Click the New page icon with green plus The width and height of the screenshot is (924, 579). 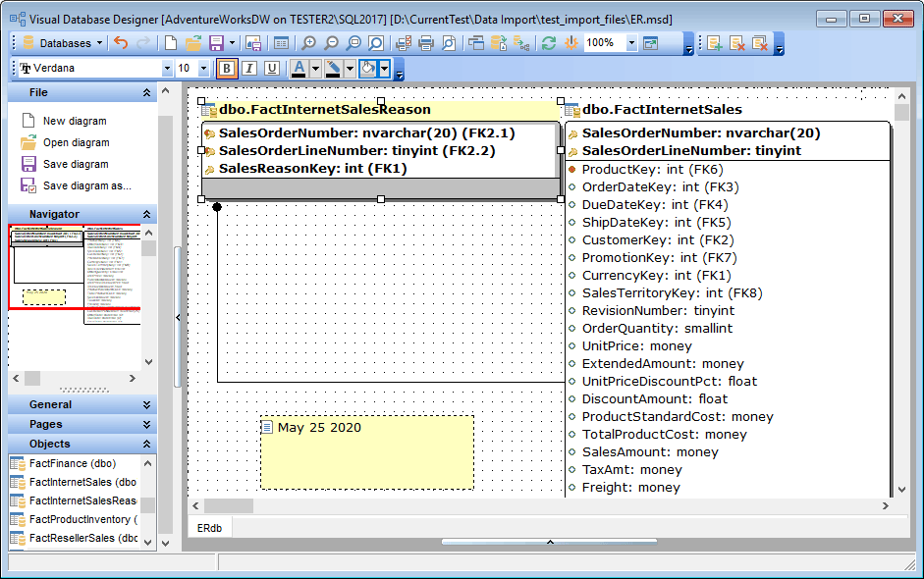pyautogui.click(x=714, y=43)
